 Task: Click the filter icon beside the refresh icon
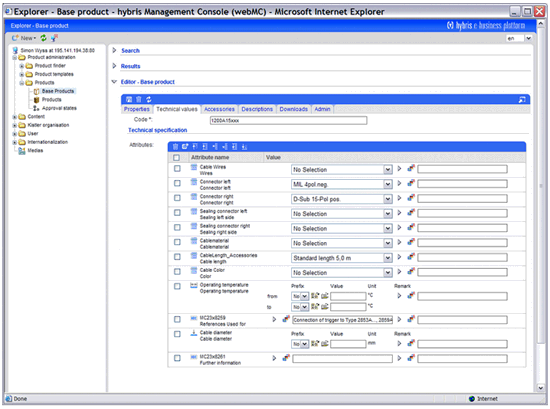pos(54,38)
